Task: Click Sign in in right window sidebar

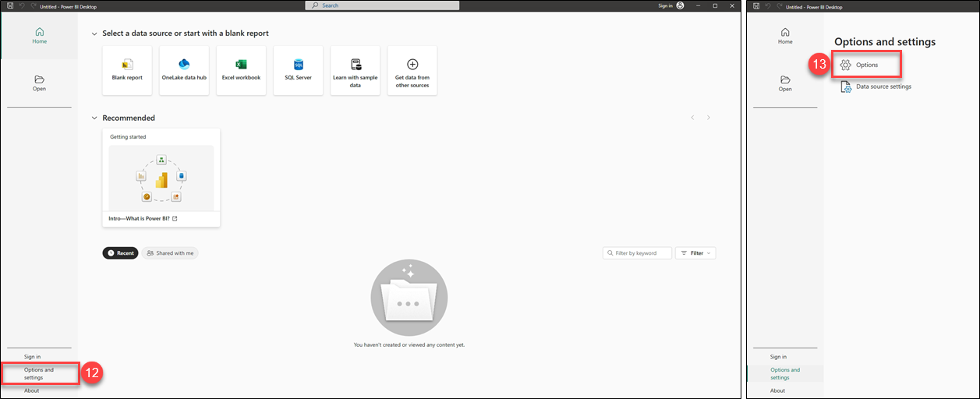Action: [778, 357]
